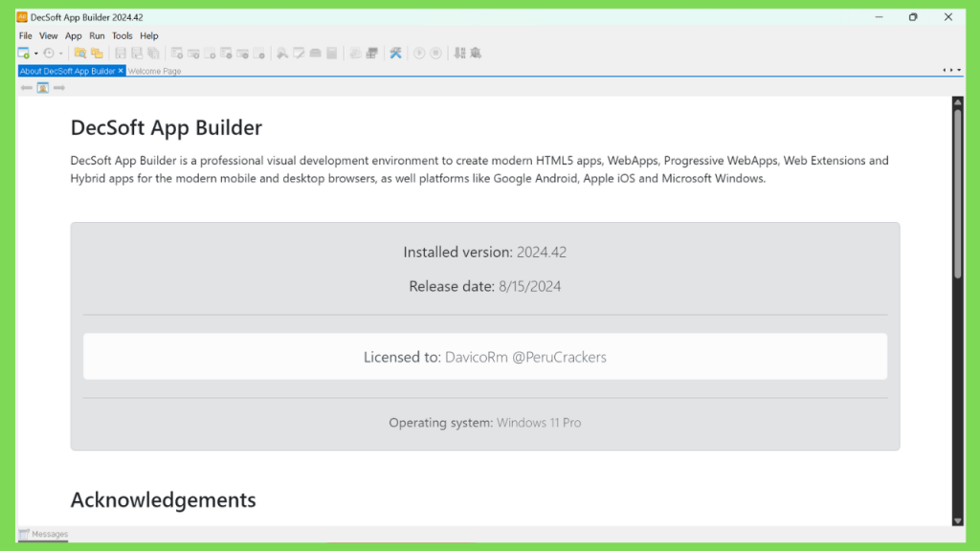Minimize the DecSoft App Builder window
The image size is (980, 551).
pos(879,17)
